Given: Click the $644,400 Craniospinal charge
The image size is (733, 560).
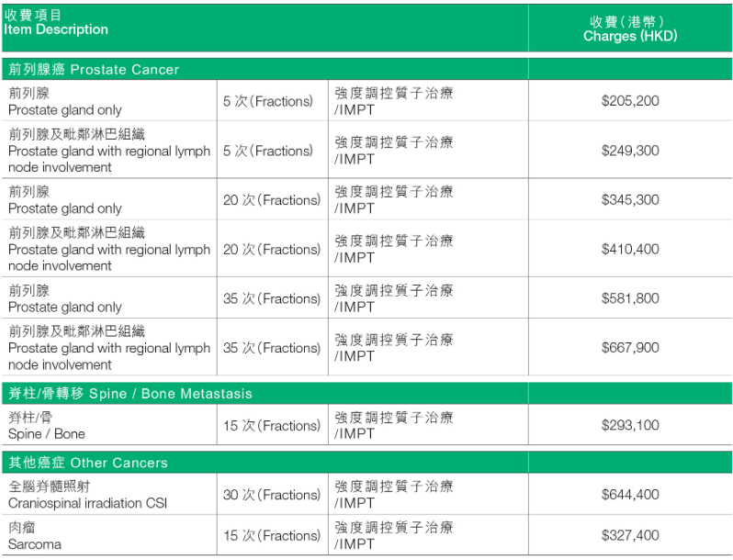Looking at the screenshot, I should tap(630, 494).
